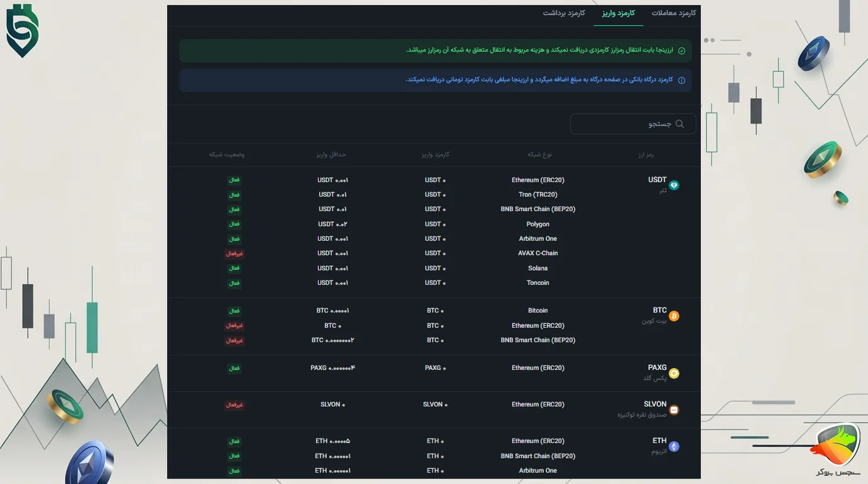This screenshot has height=484, width=868.
Task: Click Ethereum (ERC20) in the SLVON row
Action: point(538,405)
